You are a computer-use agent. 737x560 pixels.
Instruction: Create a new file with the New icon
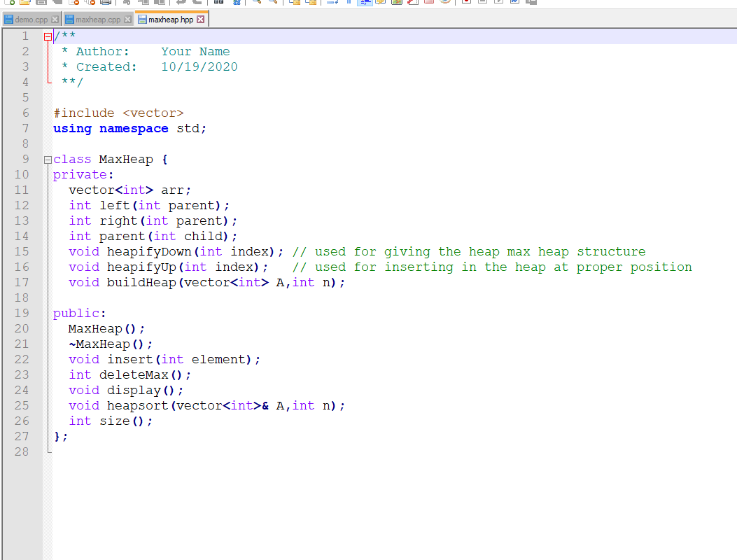point(9,3)
